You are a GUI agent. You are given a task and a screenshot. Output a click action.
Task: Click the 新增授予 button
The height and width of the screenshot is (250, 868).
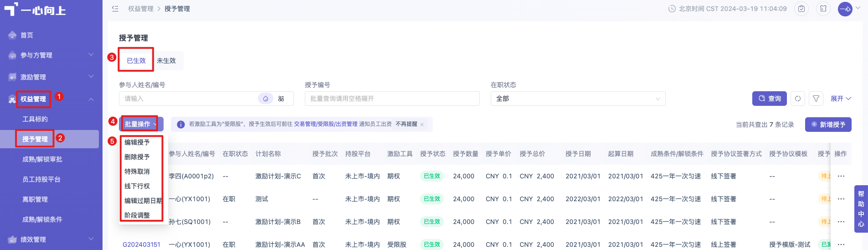tap(828, 125)
